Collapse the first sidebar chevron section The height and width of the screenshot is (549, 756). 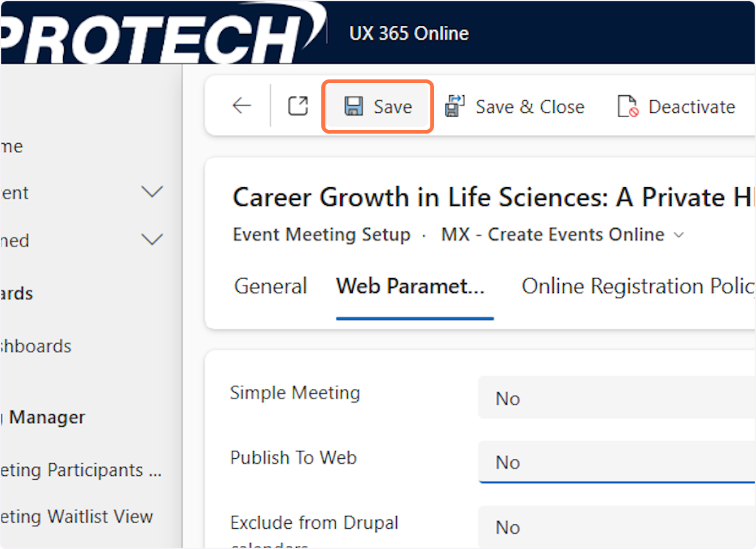tap(152, 192)
